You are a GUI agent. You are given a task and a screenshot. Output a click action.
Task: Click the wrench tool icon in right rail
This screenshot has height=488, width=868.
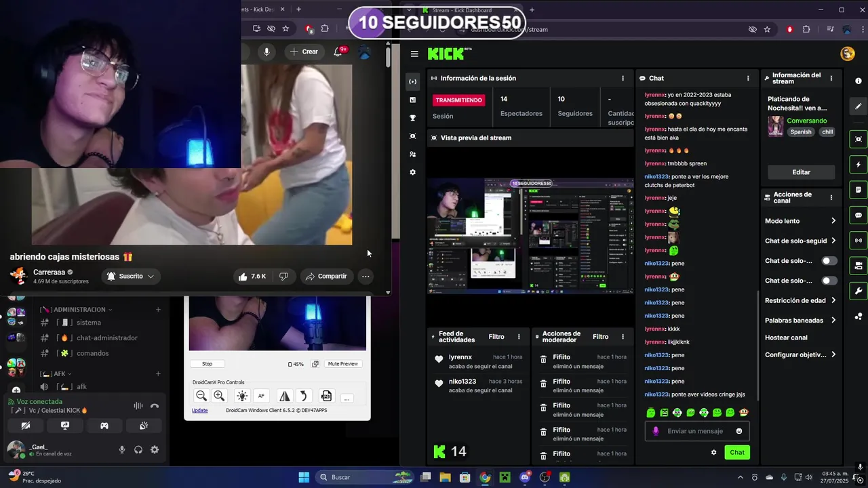pos(859,291)
